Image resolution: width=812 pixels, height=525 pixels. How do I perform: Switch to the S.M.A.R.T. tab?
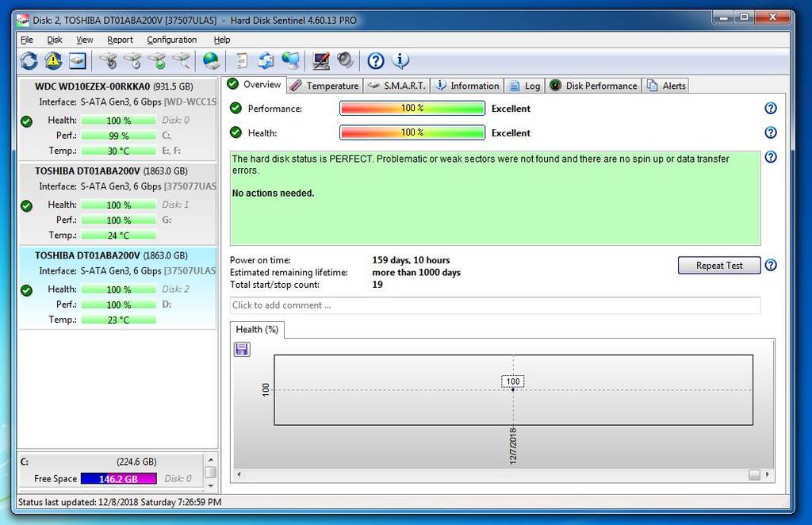coord(396,86)
